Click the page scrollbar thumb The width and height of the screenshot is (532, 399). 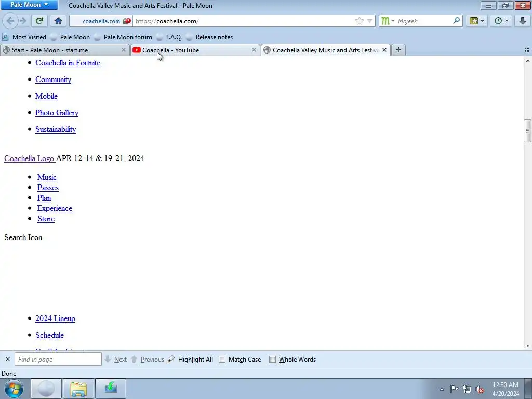[x=527, y=130]
